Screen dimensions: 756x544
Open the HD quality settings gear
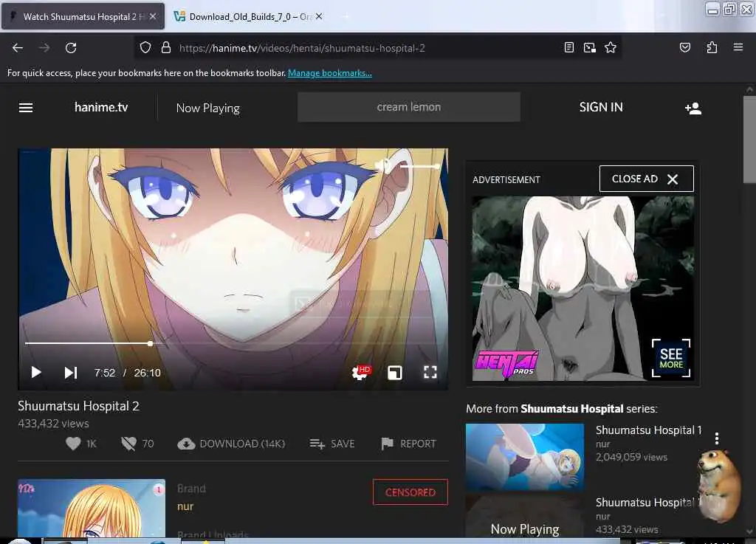click(360, 373)
